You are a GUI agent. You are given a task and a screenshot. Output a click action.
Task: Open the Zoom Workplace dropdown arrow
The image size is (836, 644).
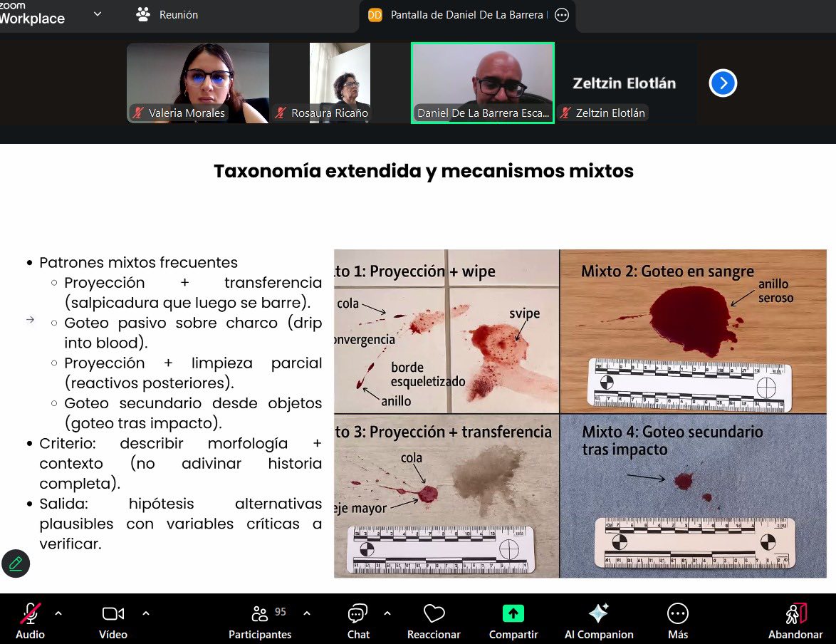tap(98, 14)
